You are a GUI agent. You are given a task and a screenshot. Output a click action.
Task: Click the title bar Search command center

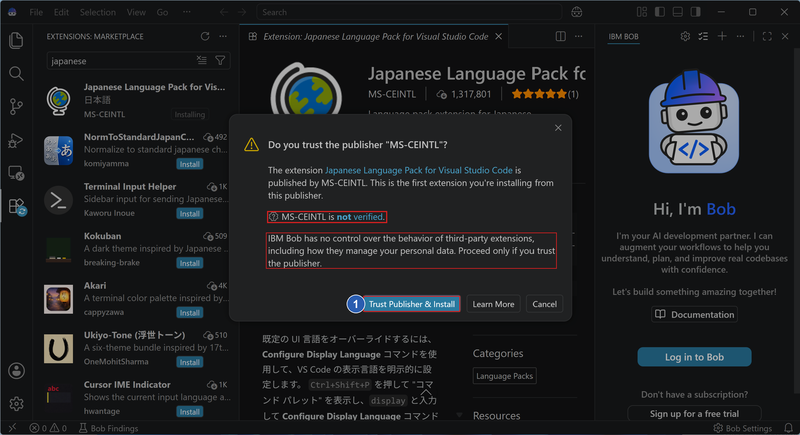[x=409, y=12]
